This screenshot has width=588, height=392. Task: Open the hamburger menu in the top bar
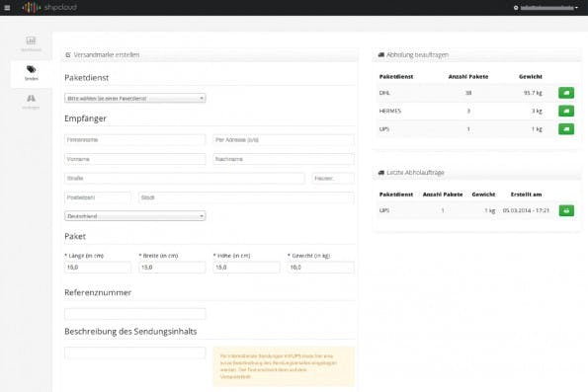pos(7,8)
